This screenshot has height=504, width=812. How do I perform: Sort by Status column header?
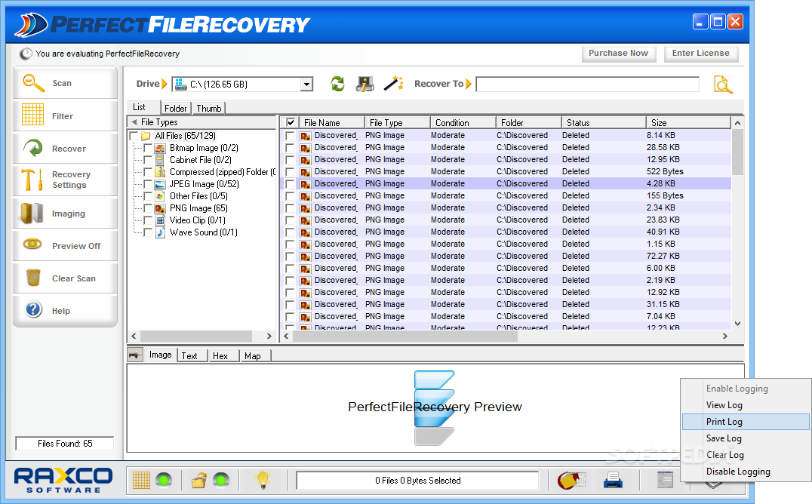click(604, 122)
